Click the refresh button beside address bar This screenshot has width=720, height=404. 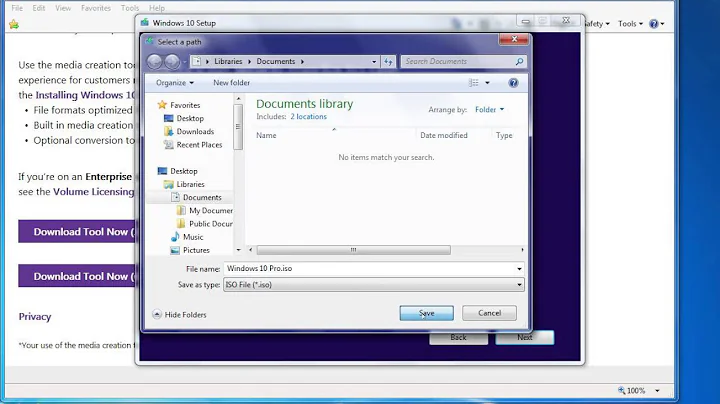pos(388,62)
